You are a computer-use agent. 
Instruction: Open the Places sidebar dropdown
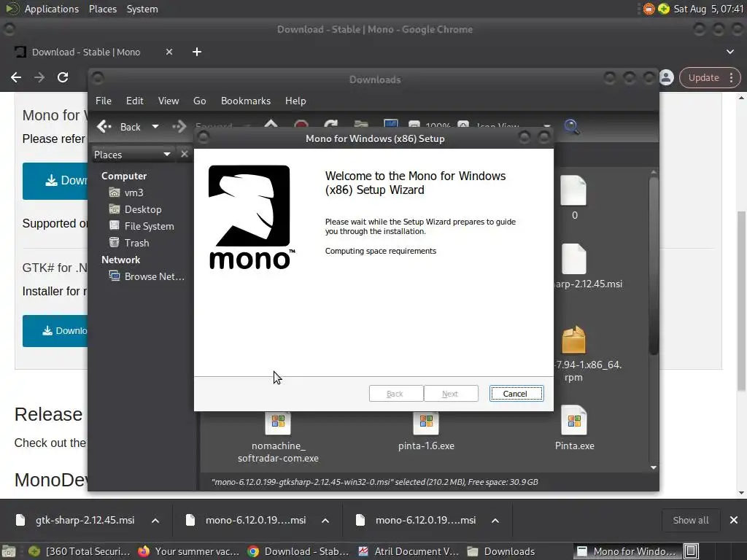click(132, 155)
